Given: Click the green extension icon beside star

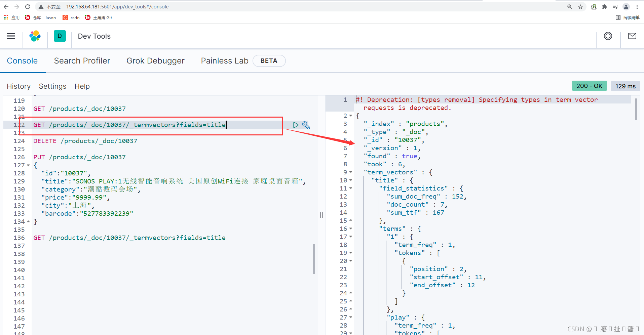Looking at the screenshot, I should tap(594, 7).
